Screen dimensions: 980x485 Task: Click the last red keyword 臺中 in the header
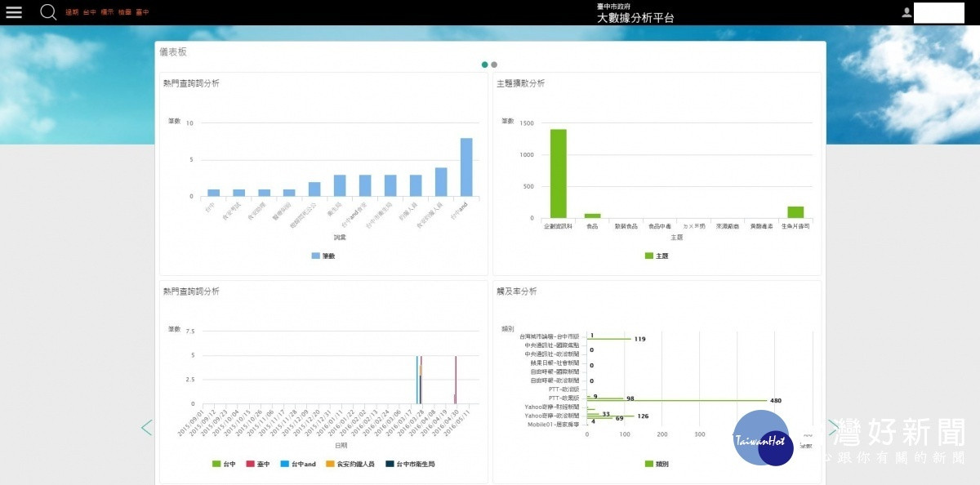[142, 12]
